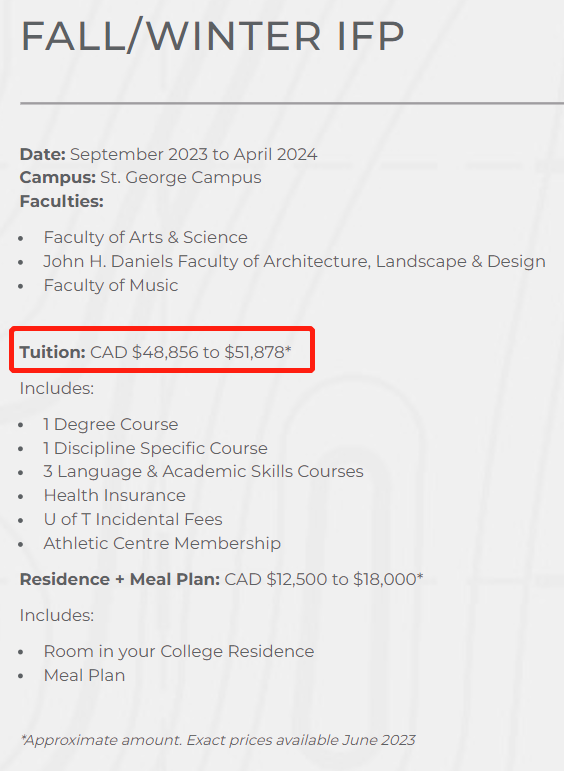Click the bold Tuition: label

point(53,352)
